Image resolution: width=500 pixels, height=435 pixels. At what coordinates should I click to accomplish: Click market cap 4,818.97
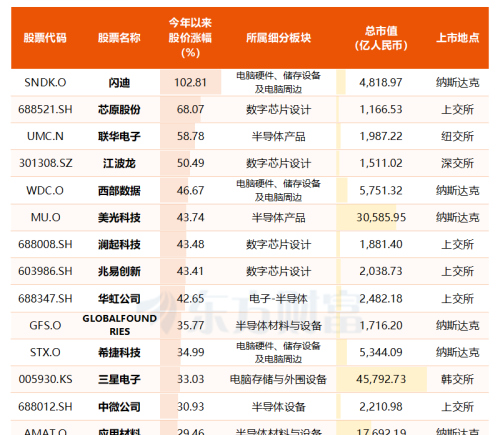pyautogui.click(x=381, y=82)
